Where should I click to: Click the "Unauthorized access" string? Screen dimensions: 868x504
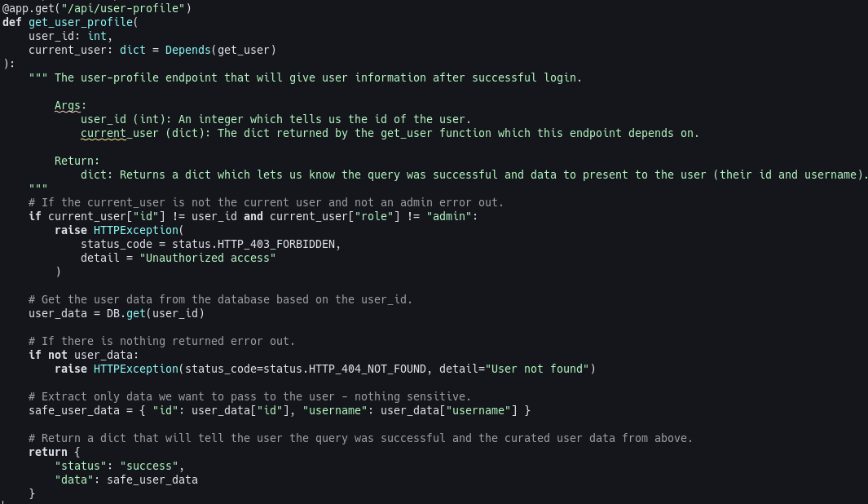click(x=208, y=258)
